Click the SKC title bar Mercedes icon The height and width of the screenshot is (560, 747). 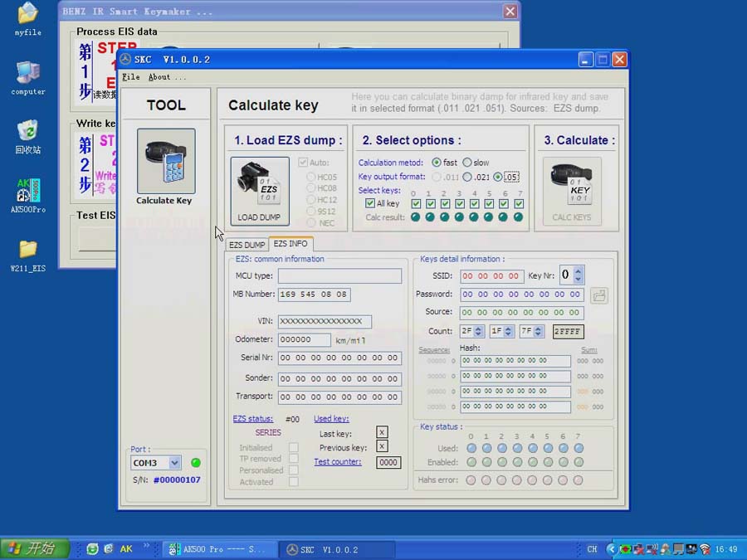[125, 60]
